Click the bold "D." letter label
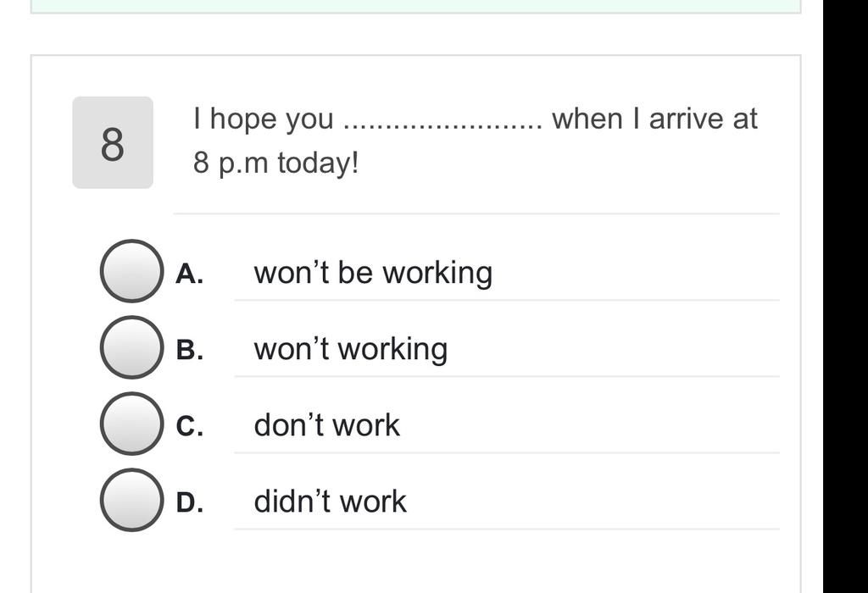Image resolution: width=868 pixels, height=593 pixels. click(189, 502)
